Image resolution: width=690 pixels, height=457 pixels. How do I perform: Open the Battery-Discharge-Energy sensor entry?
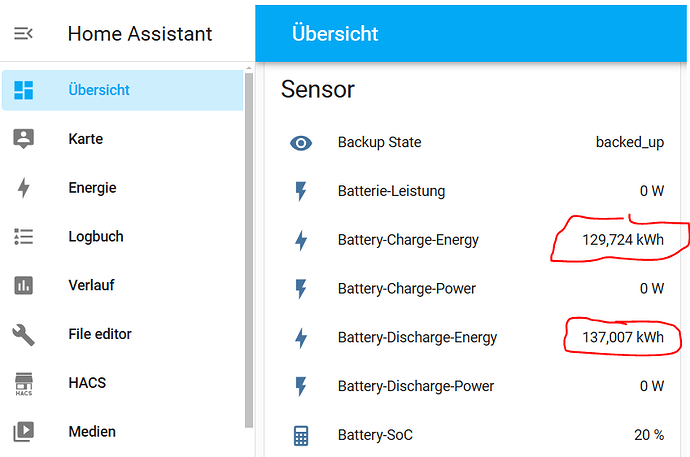tap(417, 338)
